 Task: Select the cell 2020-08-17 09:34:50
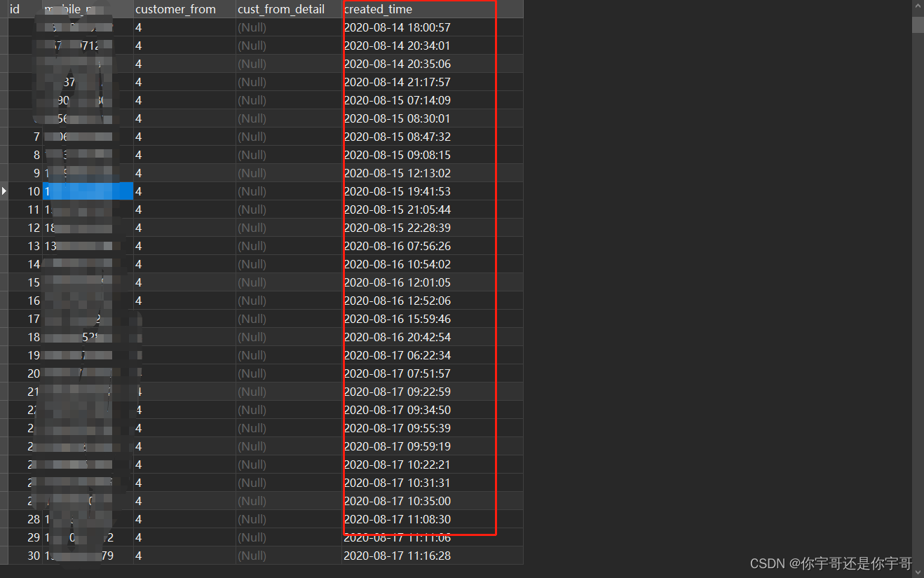pyautogui.click(x=433, y=410)
